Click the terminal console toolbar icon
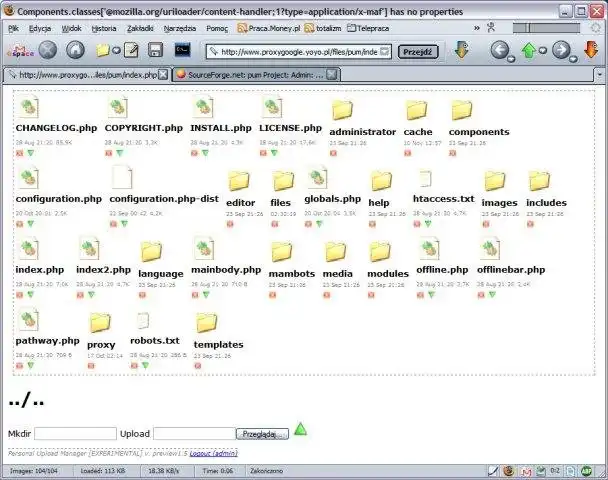The height and width of the screenshot is (480, 608). click(x=182, y=50)
